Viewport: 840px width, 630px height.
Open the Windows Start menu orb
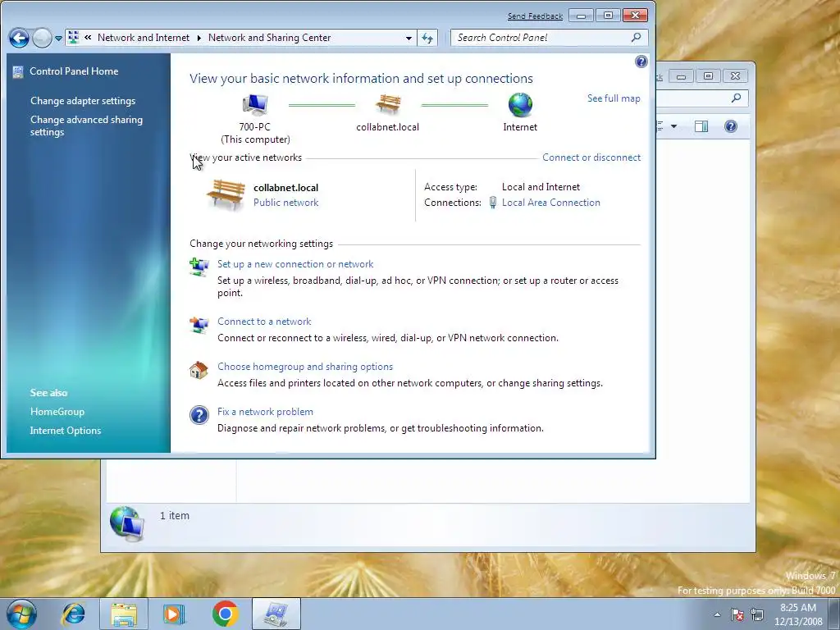21,614
